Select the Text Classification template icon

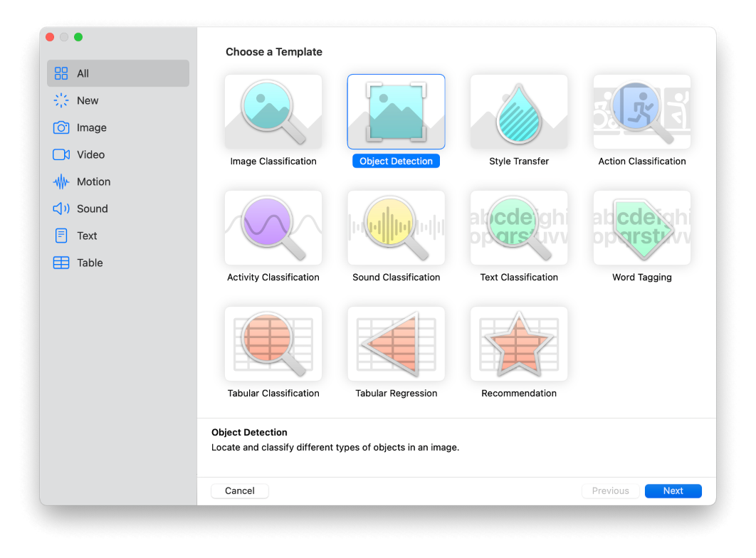[519, 228]
